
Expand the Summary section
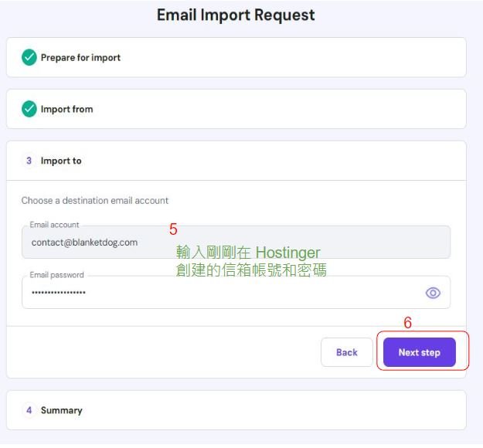236,410
